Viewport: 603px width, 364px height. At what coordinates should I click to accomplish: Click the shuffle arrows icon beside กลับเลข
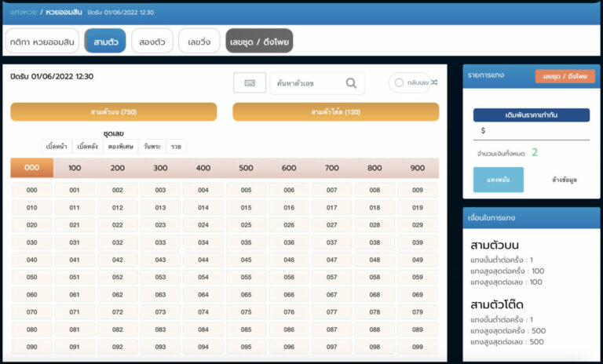pos(434,82)
